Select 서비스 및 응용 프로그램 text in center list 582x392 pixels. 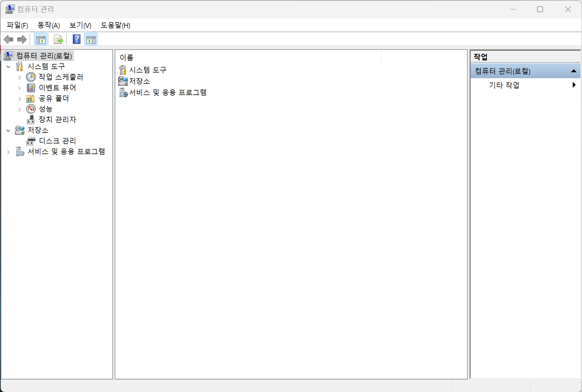coord(168,92)
